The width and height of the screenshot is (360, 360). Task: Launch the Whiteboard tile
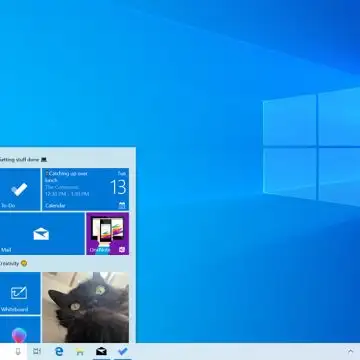(20, 293)
